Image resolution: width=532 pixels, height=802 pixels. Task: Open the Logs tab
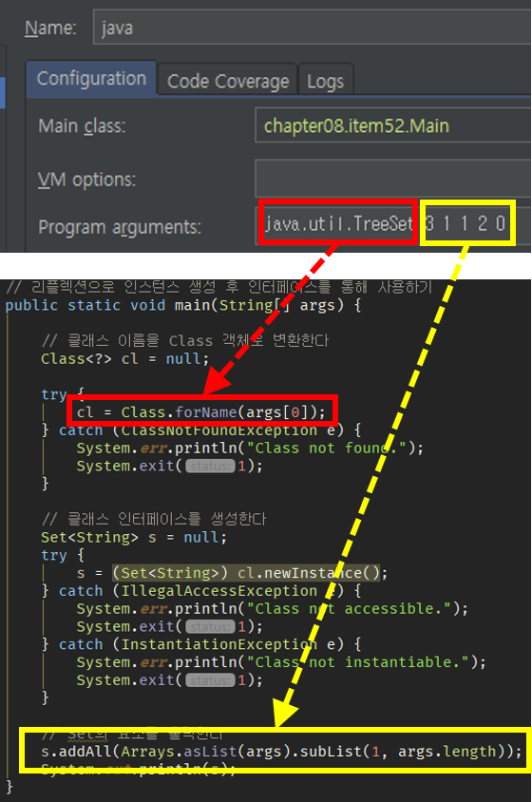tap(325, 81)
